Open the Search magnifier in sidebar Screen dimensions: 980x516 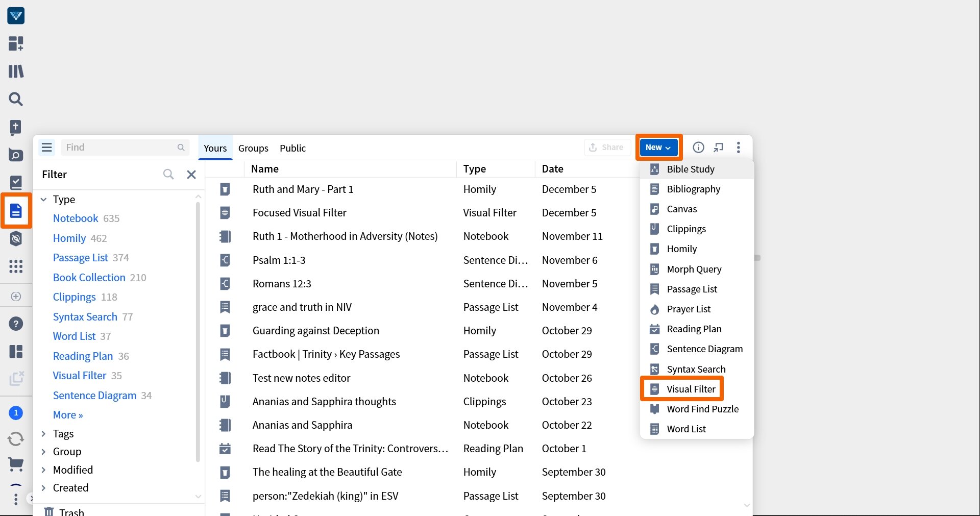tap(16, 99)
